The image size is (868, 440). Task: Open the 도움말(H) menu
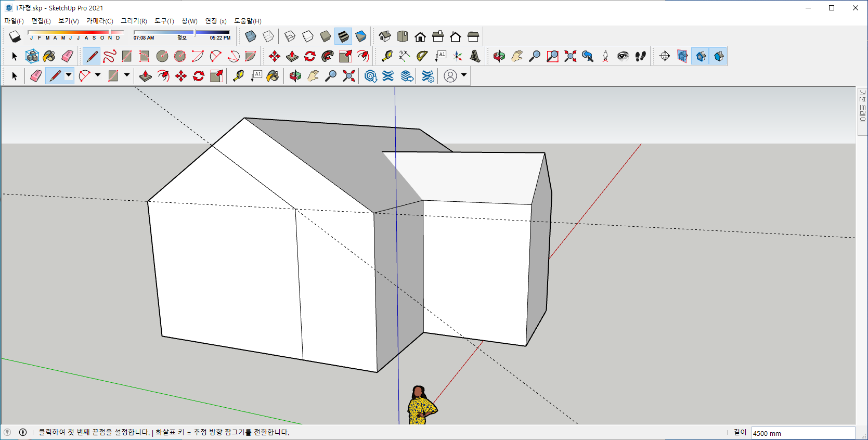point(248,21)
